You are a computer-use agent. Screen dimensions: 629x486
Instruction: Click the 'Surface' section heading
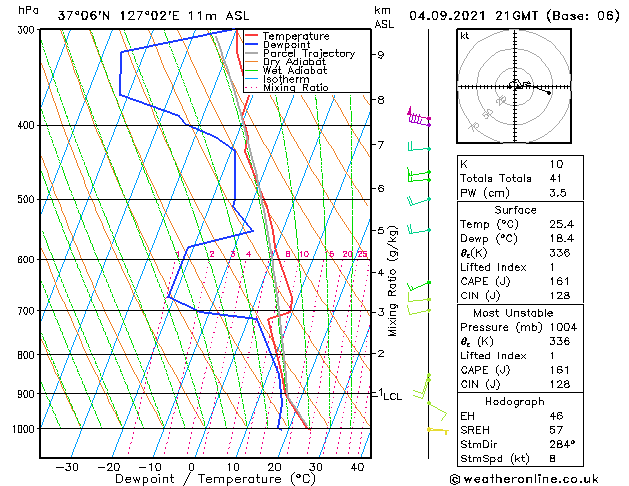(515, 210)
